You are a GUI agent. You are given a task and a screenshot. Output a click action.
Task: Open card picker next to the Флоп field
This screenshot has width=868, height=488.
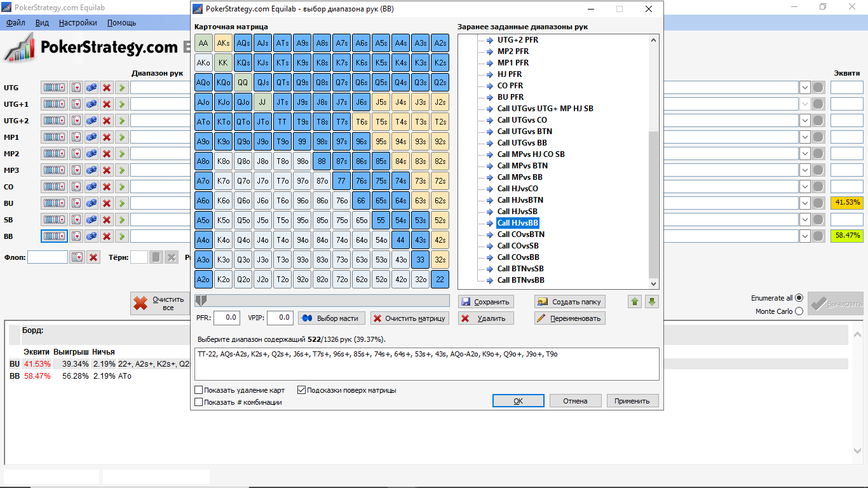[78, 257]
